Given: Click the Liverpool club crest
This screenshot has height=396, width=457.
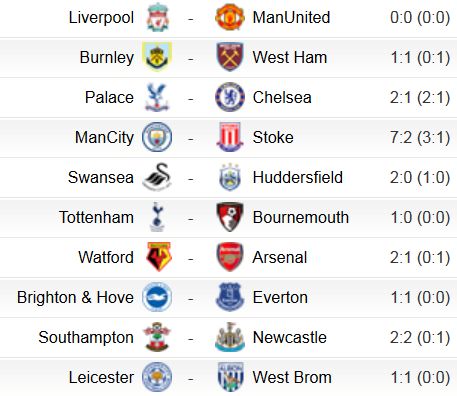Looking at the screenshot, I should pos(157,17).
